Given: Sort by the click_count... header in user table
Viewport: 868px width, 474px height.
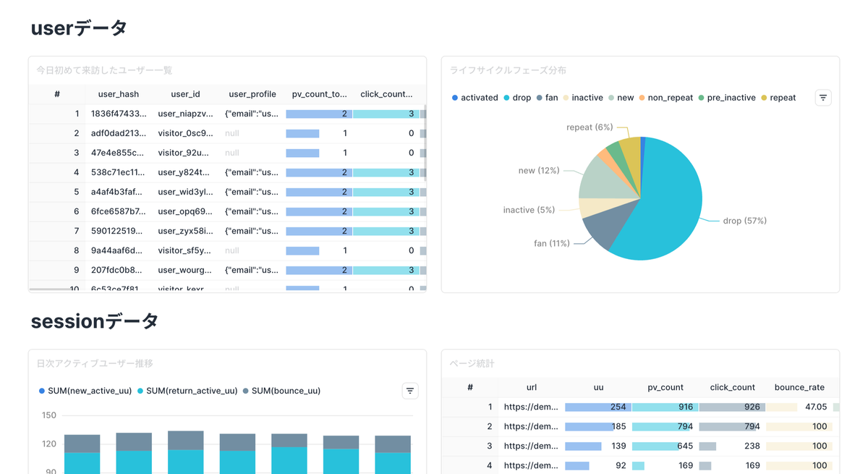Looking at the screenshot, I should [386, 94].
